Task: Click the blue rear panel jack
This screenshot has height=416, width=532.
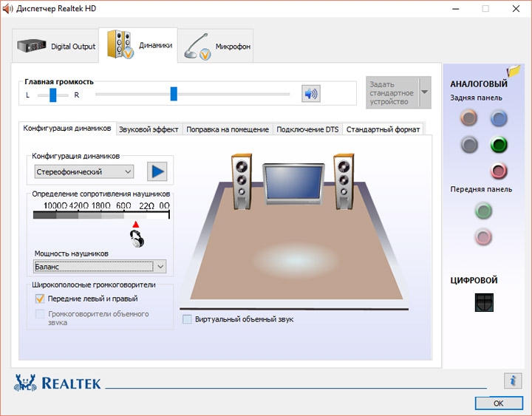Action: [499, 118]
